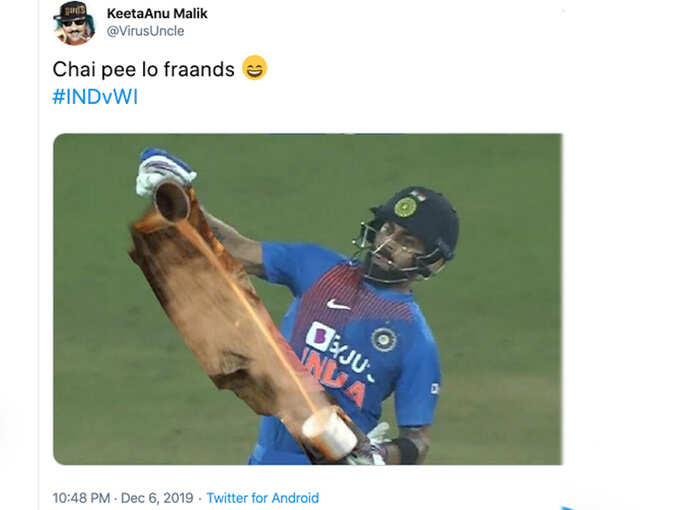The image size is (680, 510).
Task: Click the clay chai cup pouring in the photo
Action: [172, 201]
